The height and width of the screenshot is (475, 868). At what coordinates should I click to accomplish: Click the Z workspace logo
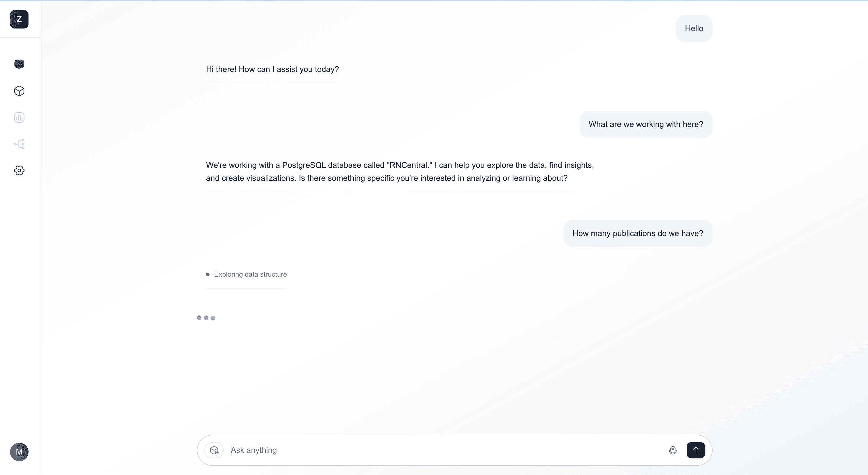pos(19,19)
